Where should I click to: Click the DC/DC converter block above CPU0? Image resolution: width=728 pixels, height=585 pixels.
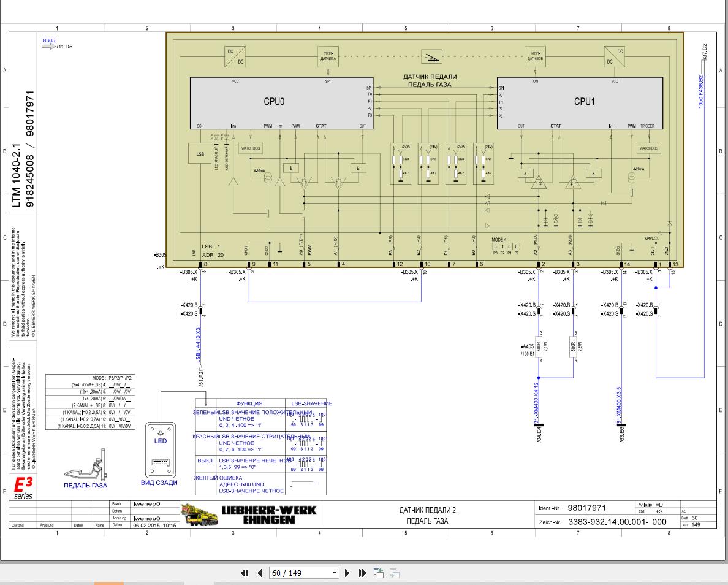tap(235, 56)
